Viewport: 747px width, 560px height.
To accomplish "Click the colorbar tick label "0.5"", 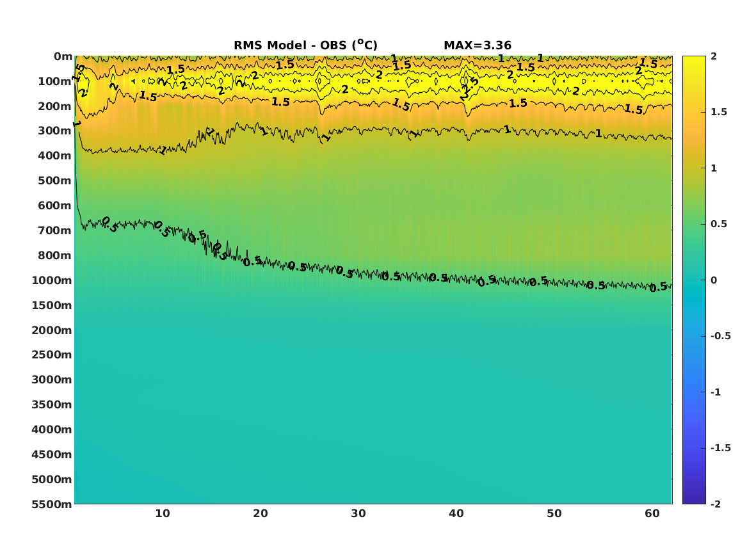I will coord(719,224).
